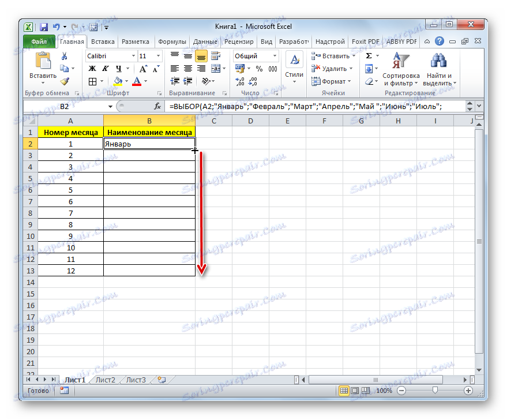The width and height of the screenshot is (507, 420).
Task: Switch to the Лист2 sheet tab
Action: coord(106,380)
